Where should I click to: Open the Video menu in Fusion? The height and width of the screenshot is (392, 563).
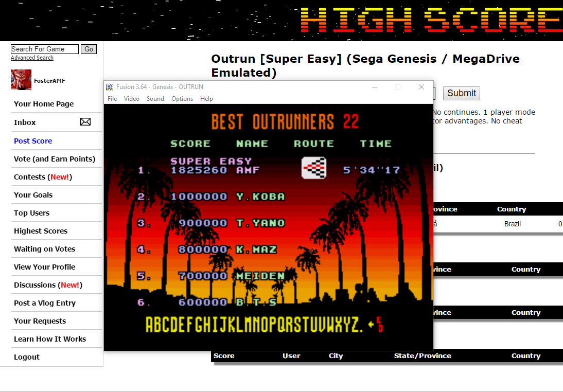tap(132, 99)
